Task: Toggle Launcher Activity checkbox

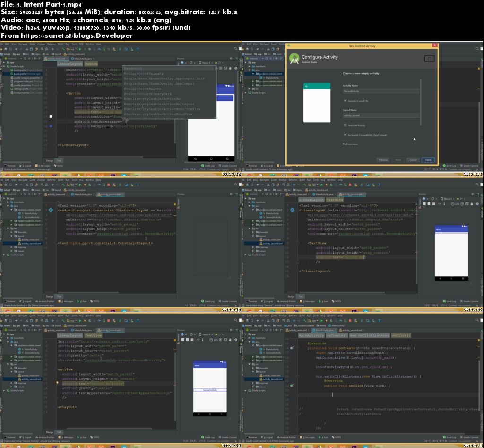Action: (x=346, y=125)
